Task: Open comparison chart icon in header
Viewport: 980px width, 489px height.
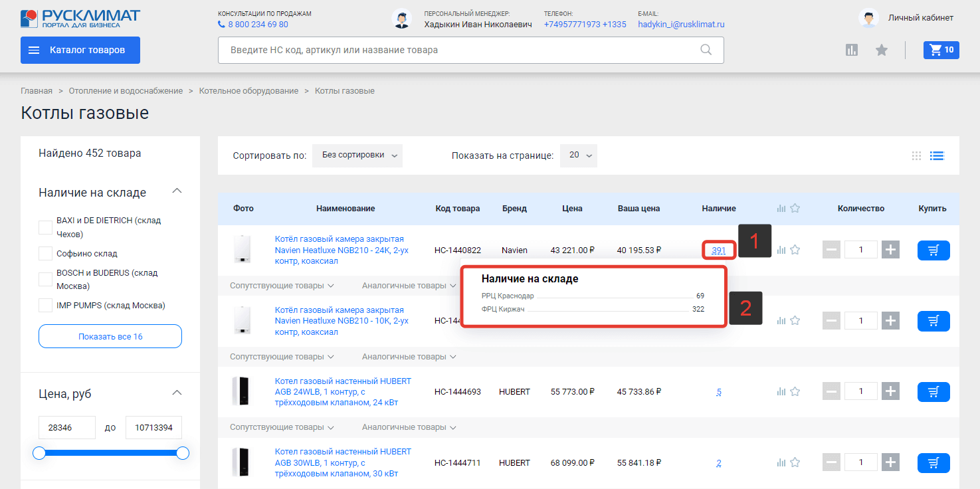Action: pyautogui.click(x=852, y=50)
